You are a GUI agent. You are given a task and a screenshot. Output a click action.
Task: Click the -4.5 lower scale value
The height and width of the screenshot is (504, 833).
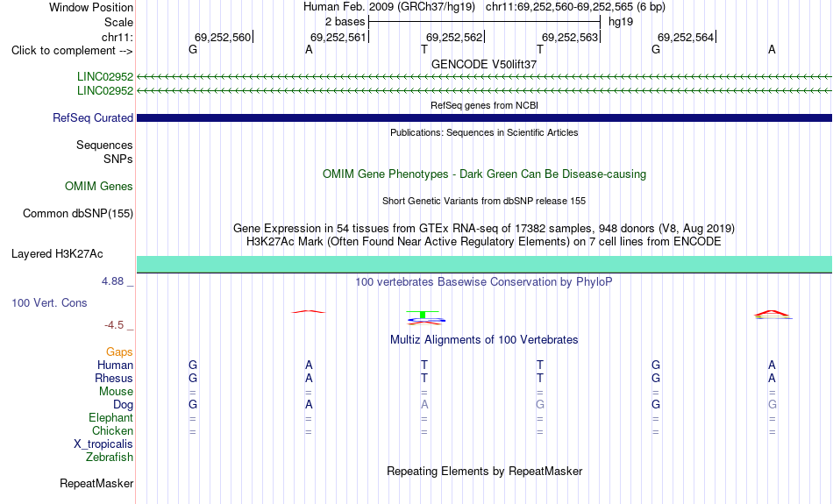coord(114,325)
